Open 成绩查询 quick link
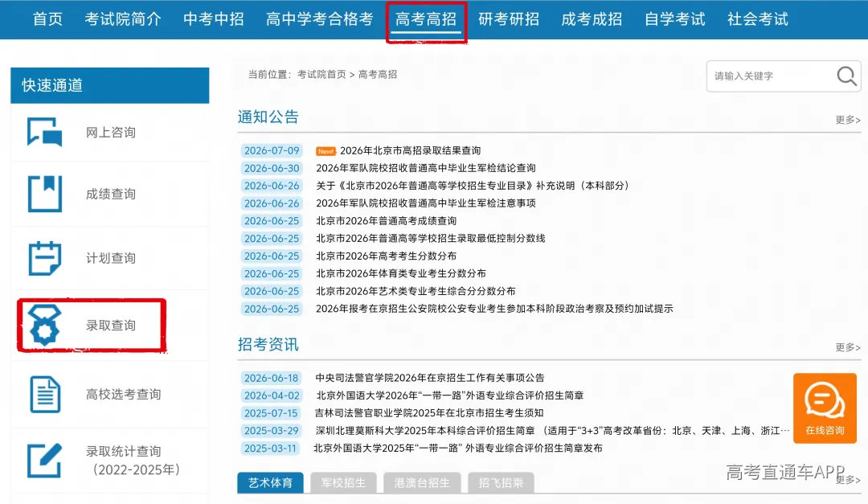The image size is (868, 504). [x=110, y=194]
